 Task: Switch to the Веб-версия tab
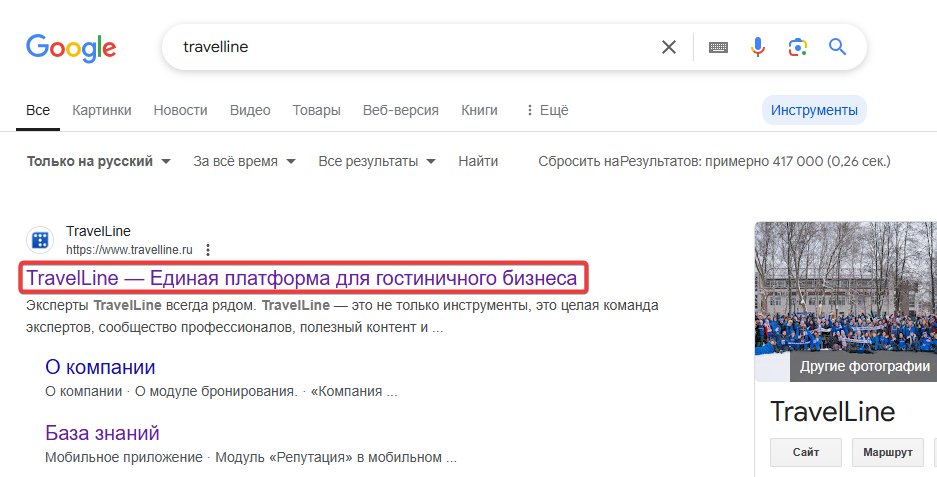(400, 110)
